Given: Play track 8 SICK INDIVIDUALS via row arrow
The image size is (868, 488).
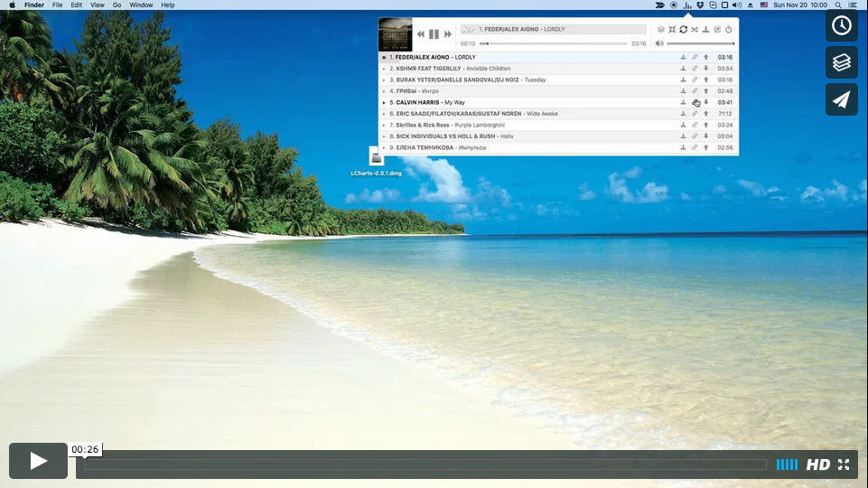Looking at the screenshot, I should (384, 136).
